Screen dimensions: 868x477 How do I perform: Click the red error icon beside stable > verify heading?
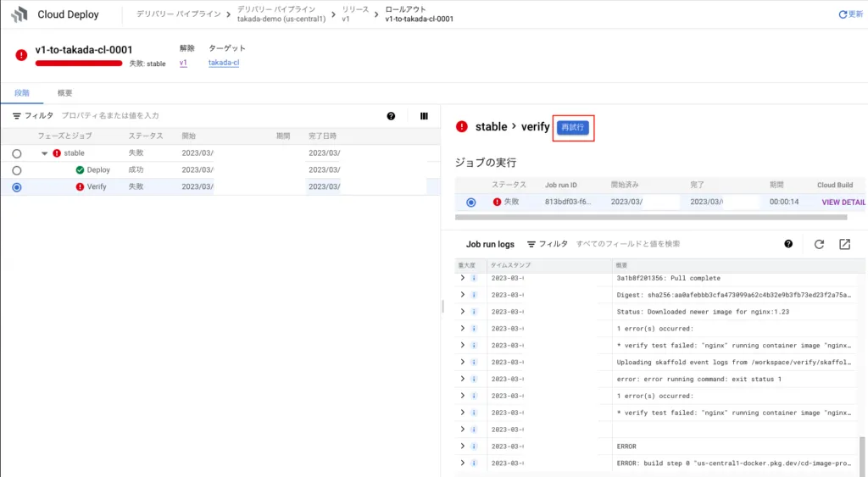tap(462, 127)
